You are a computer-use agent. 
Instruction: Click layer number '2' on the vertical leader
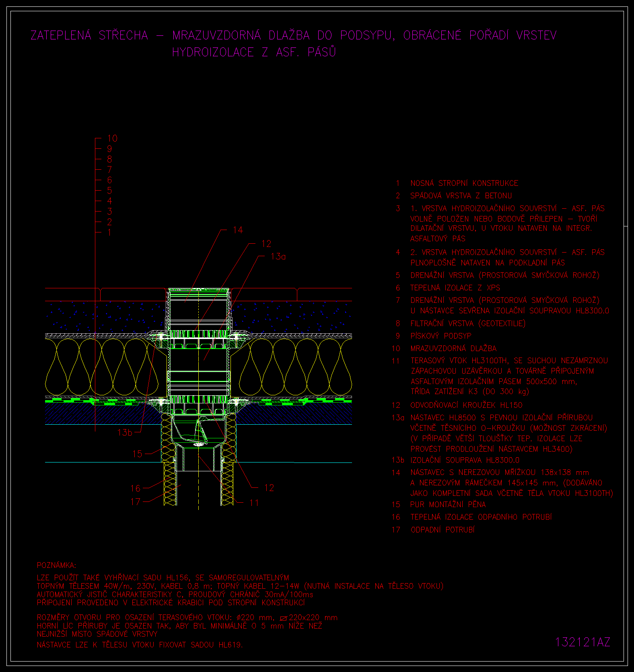[x=109, y=222]
